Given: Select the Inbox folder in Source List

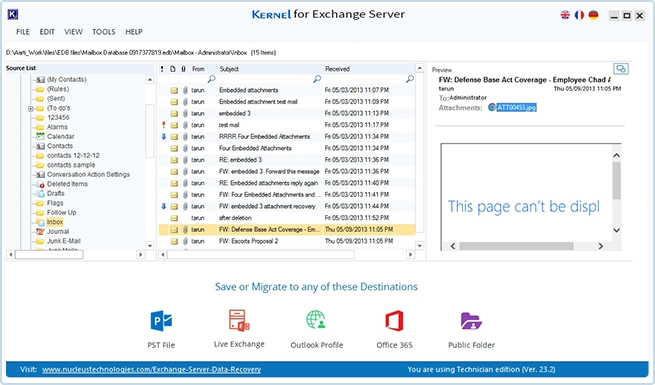Looking at the screenshot, I should pyautogui.click(x=55, y=222).
